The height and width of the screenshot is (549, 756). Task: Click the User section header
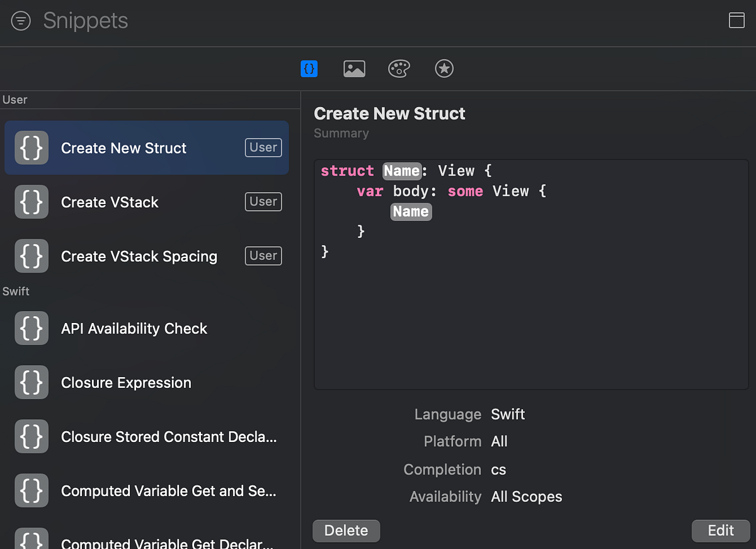coord(15,99)
